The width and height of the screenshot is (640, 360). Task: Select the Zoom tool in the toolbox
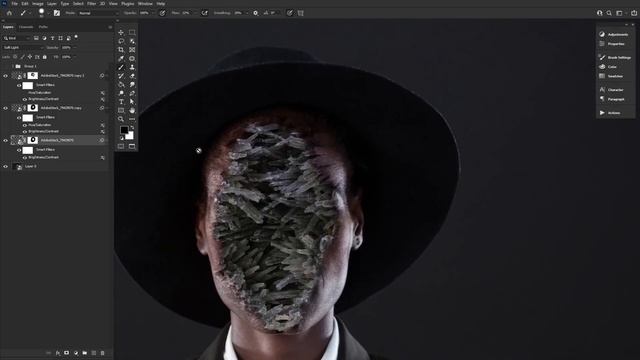pyautogui.click(x=121, y=119)
